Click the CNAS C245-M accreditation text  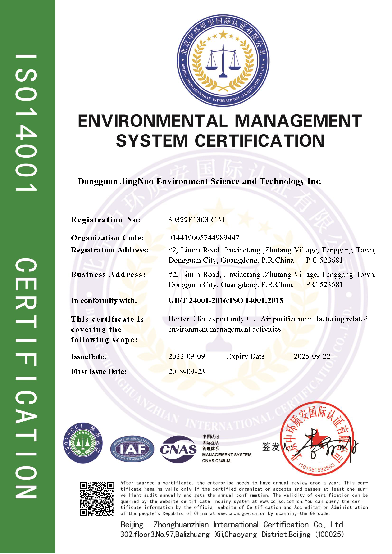coord(216,461)
